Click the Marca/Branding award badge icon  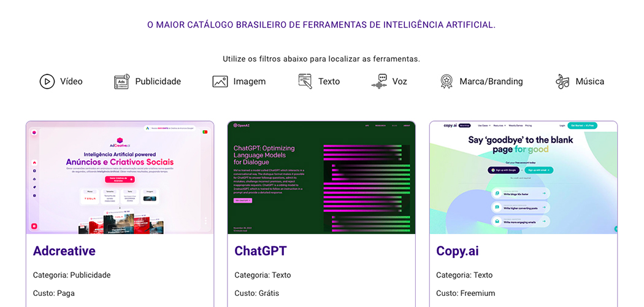click(x=447, y=82)
